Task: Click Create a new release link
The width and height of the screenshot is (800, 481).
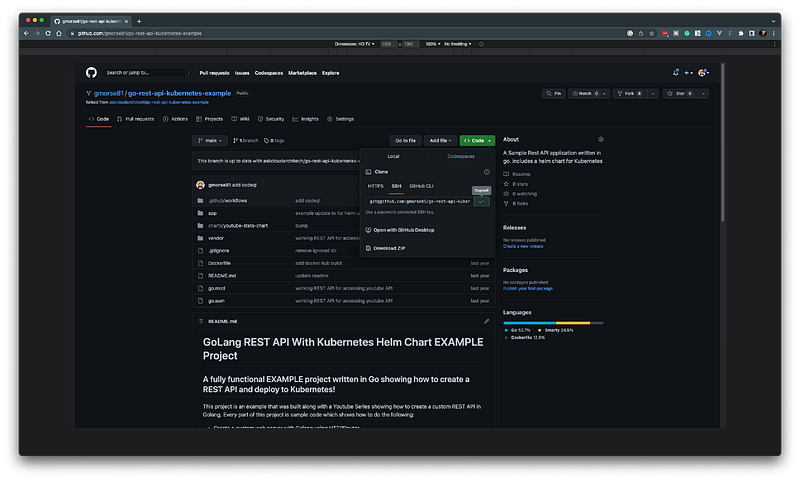Action: pos(523,246)
